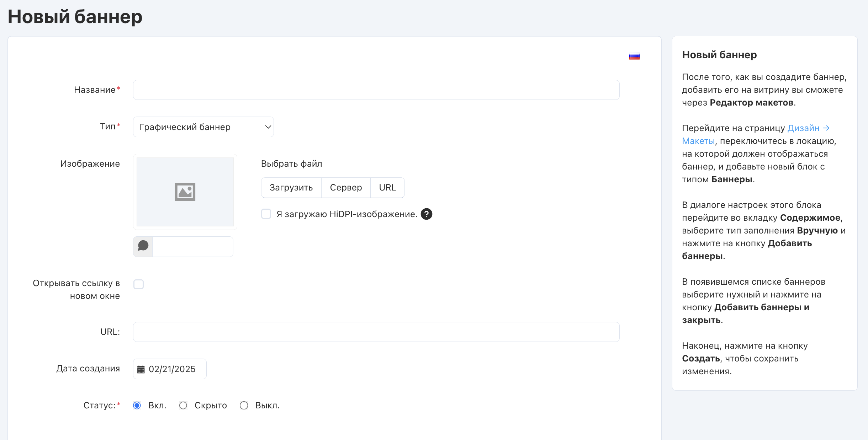
Task: Click into the Название input field
Action: coord(376,90)
